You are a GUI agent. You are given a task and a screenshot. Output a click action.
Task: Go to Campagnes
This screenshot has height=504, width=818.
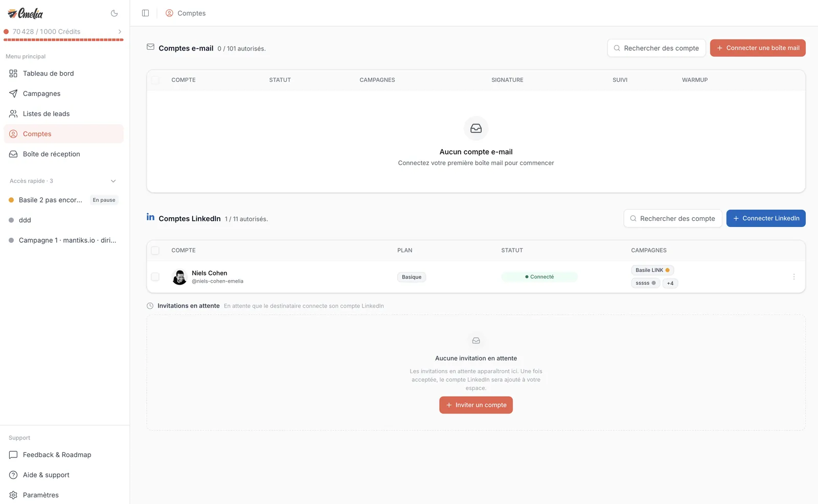coord(63,94)
